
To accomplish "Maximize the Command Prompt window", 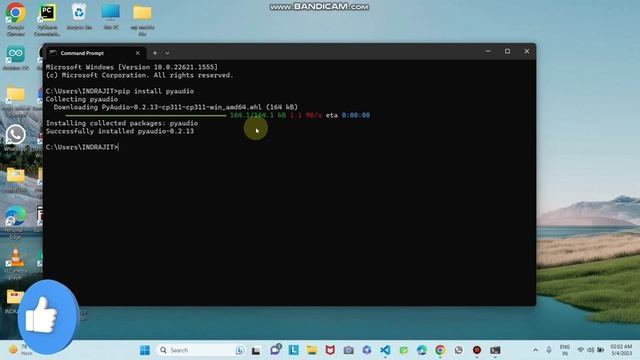I will pyautogui.click(x=507, y=51).
